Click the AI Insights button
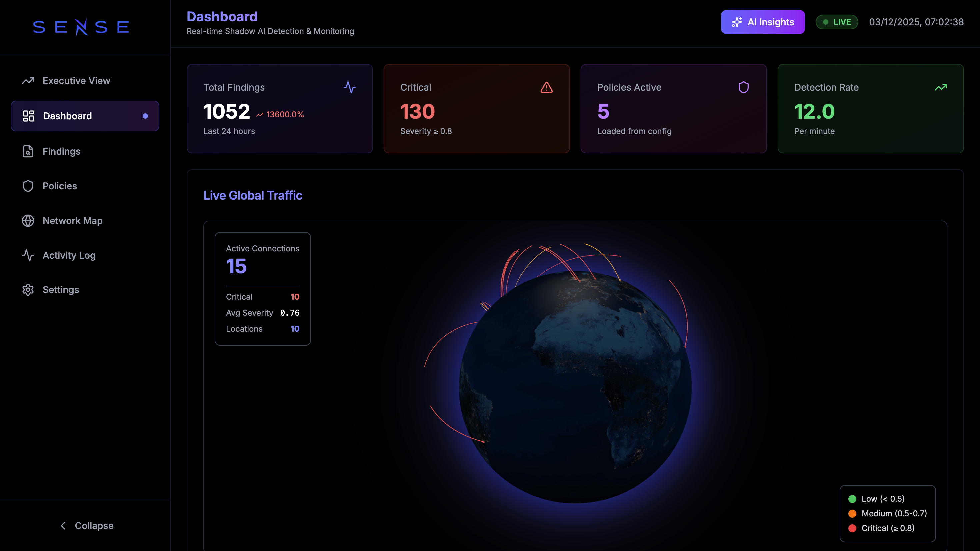Screen dimensions: 980x551 (763, 22)
